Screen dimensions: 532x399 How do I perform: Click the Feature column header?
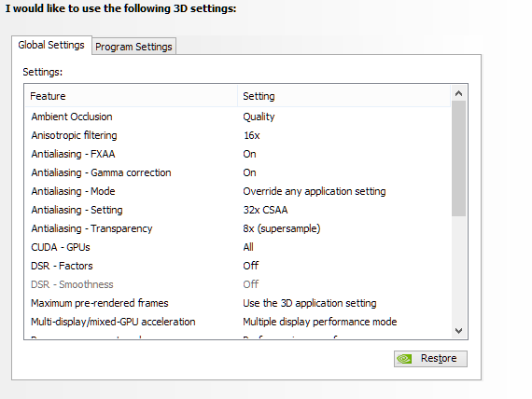point(131,96)
